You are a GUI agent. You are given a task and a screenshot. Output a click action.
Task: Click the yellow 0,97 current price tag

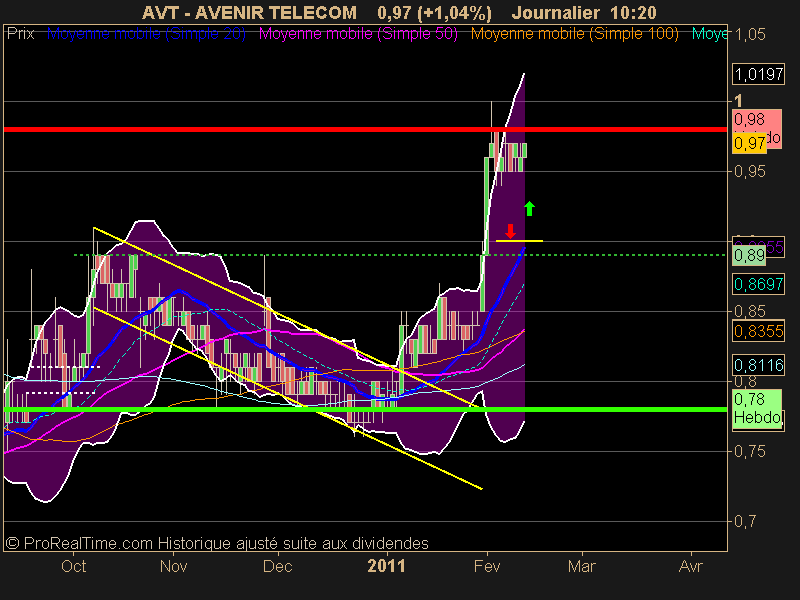[749, 143]
